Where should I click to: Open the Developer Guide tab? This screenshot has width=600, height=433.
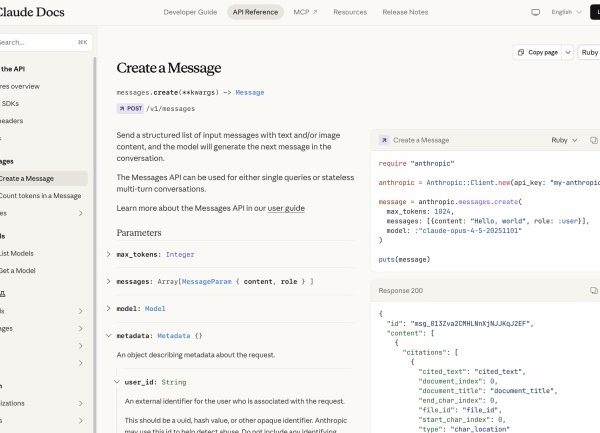(x=190, y=12)
